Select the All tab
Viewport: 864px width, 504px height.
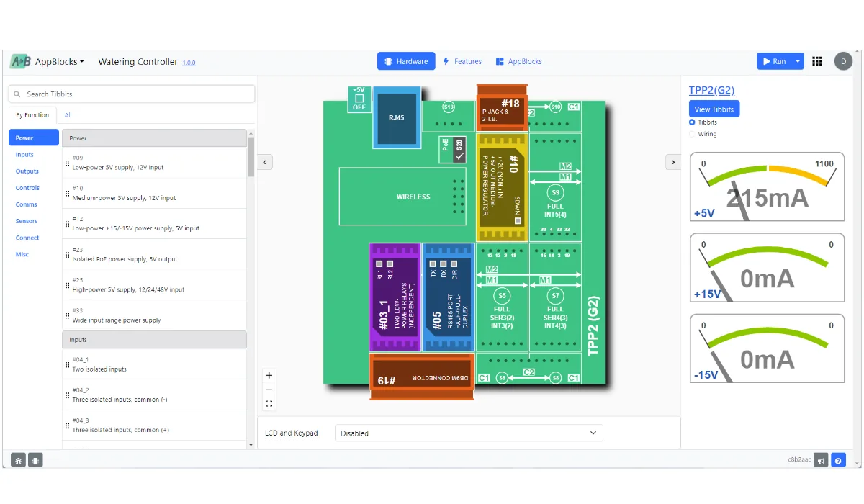(x=68, y=115)
